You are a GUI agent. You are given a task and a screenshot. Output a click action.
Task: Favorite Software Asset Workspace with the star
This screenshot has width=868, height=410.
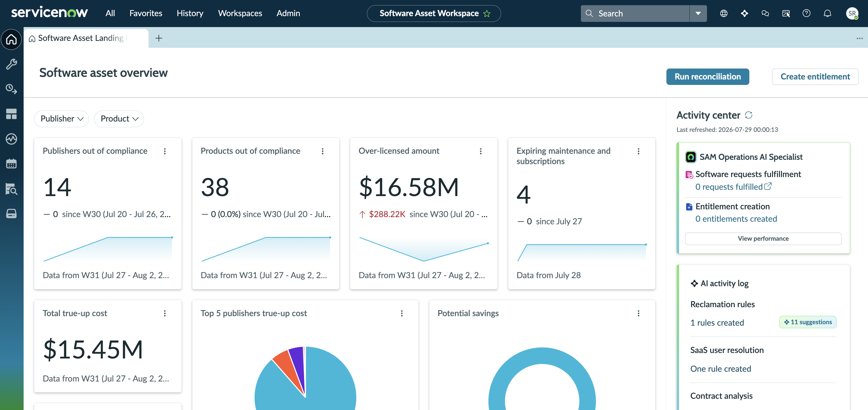coord(487,14)
